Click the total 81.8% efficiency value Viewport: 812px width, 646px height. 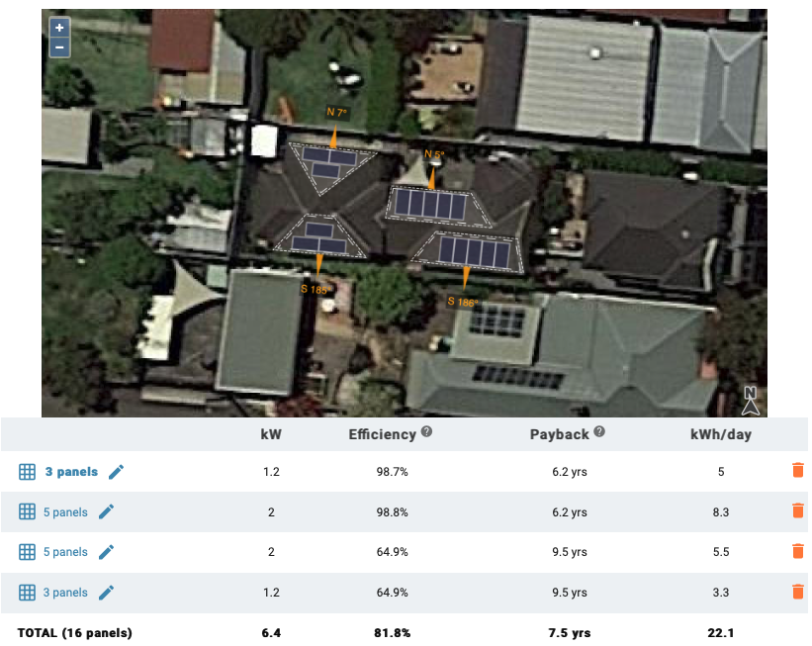(x=392, y=633)
